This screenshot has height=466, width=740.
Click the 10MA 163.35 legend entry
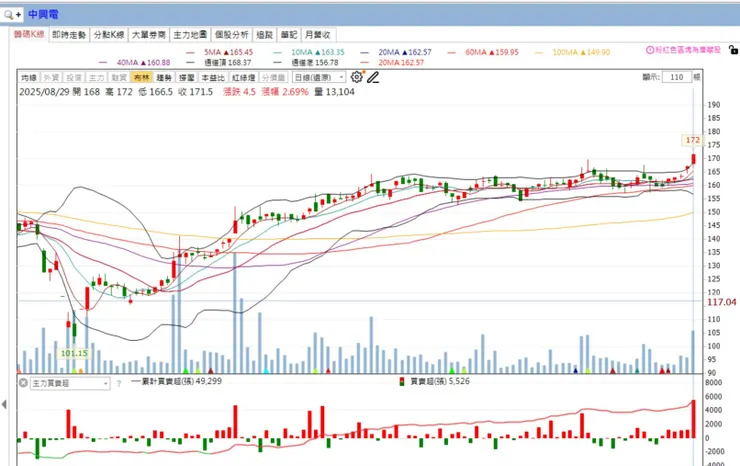tap(318, 52)
